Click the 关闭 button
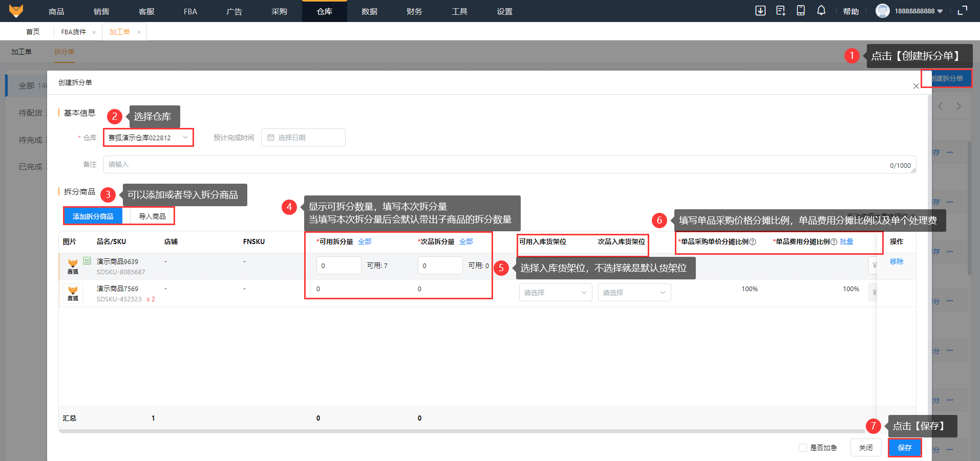The image size is (980, 461). (x=866, y=448)
